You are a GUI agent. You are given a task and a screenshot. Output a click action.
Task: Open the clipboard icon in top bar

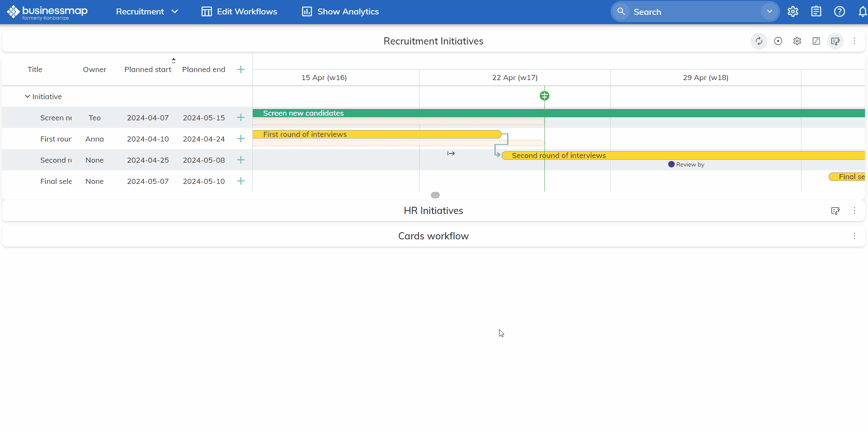coord(816,11)
